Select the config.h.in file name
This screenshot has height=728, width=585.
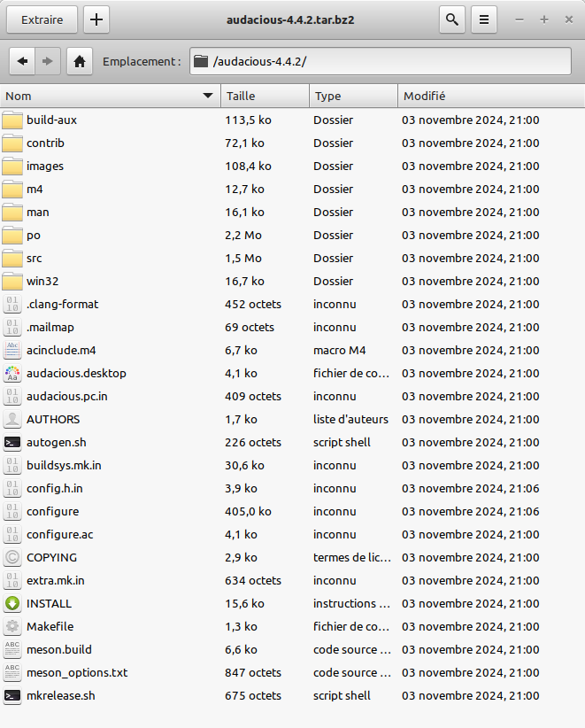(54, 488)
